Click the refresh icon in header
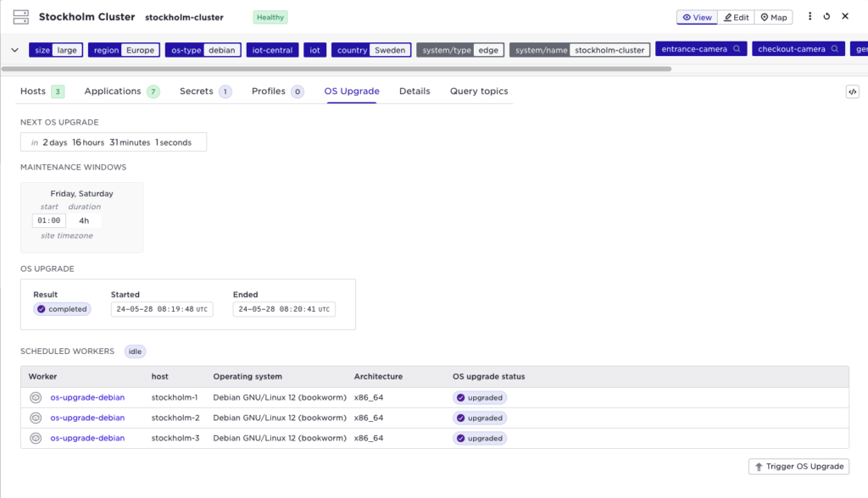 pyautogui.click(x=826, y=17)
